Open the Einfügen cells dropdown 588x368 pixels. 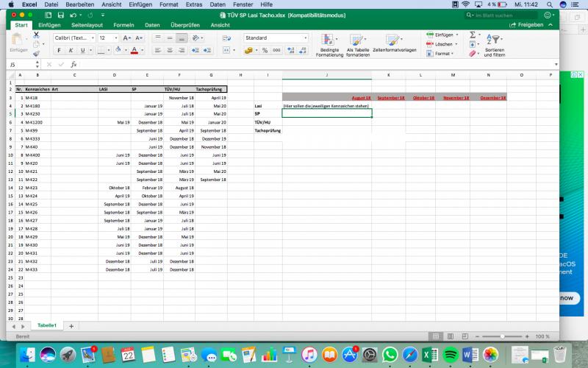pos(442,35)
